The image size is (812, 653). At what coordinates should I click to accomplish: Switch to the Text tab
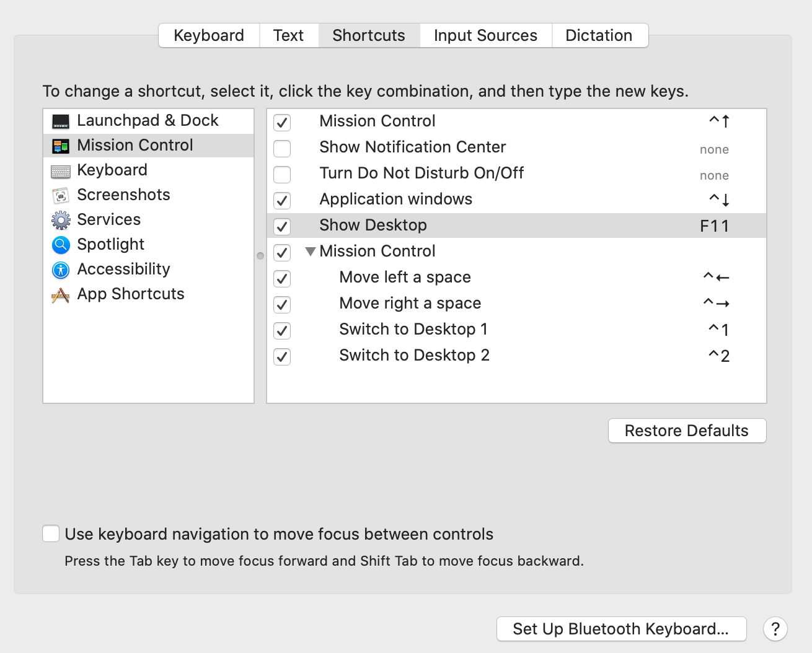(x=288, y=35)
